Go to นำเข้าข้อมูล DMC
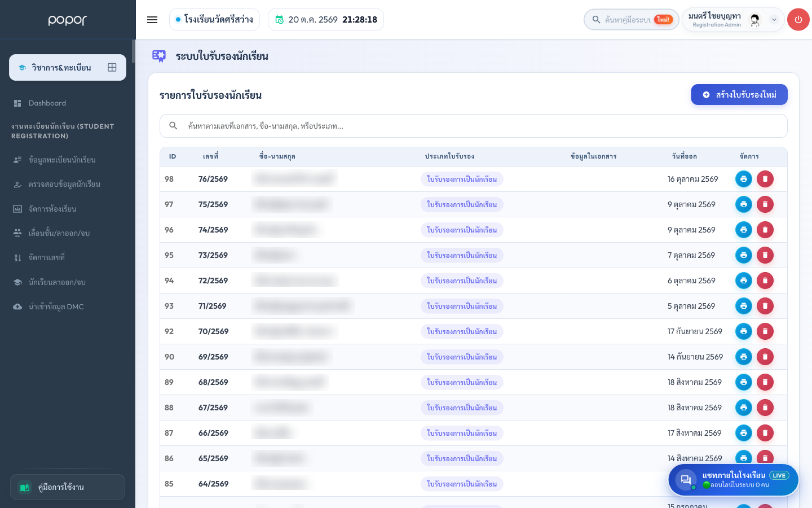Screen dimensions: 812x508 pyautogui.click(x=56, y=306)
